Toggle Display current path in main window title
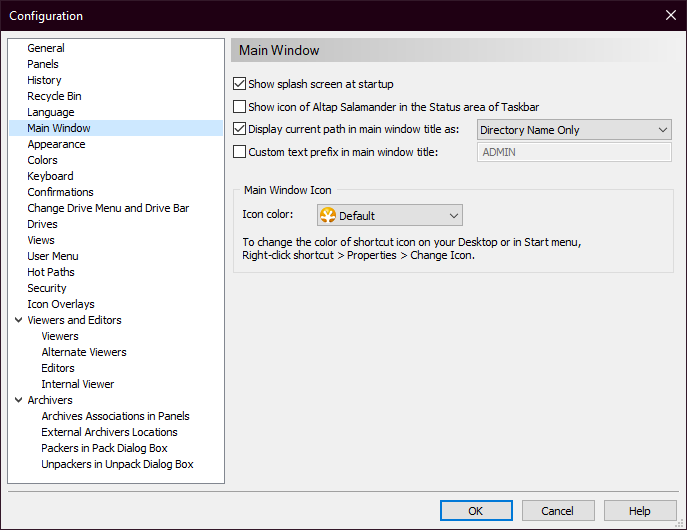 pyautogui.click(x=239, y=129)
